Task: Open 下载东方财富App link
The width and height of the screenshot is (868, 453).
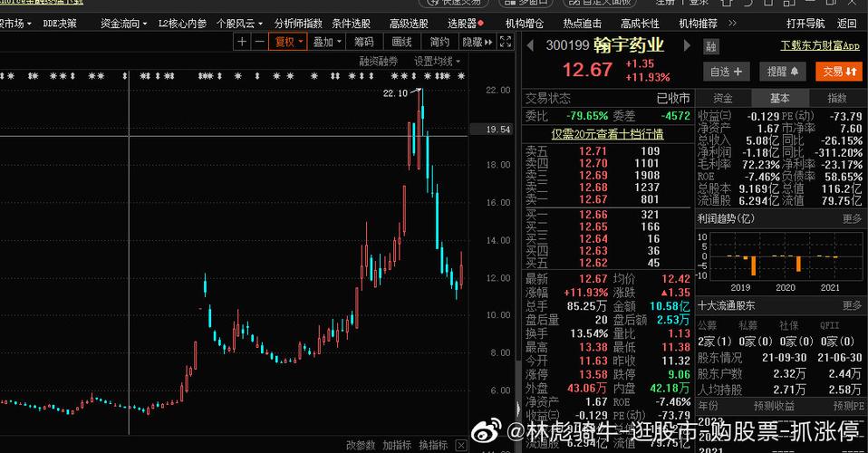Action: pyautogui.click(x=820, y=45)
